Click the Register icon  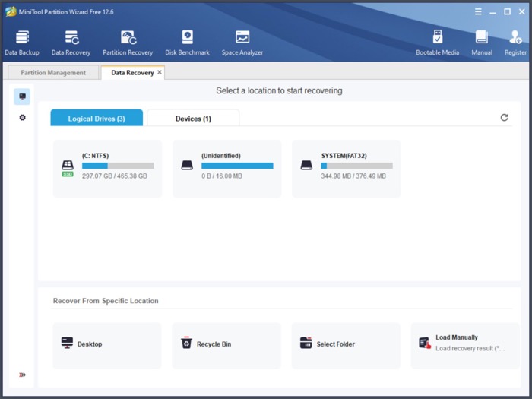(515, 37)
